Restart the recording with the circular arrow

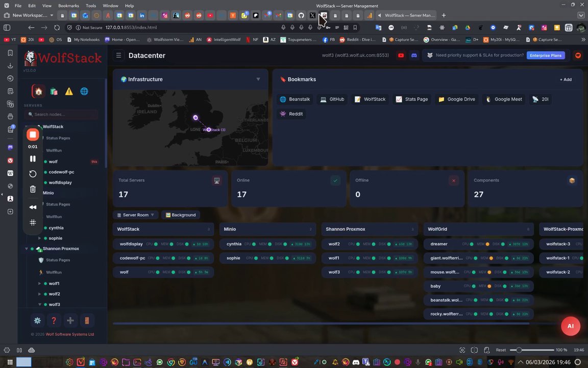(33, 174)
